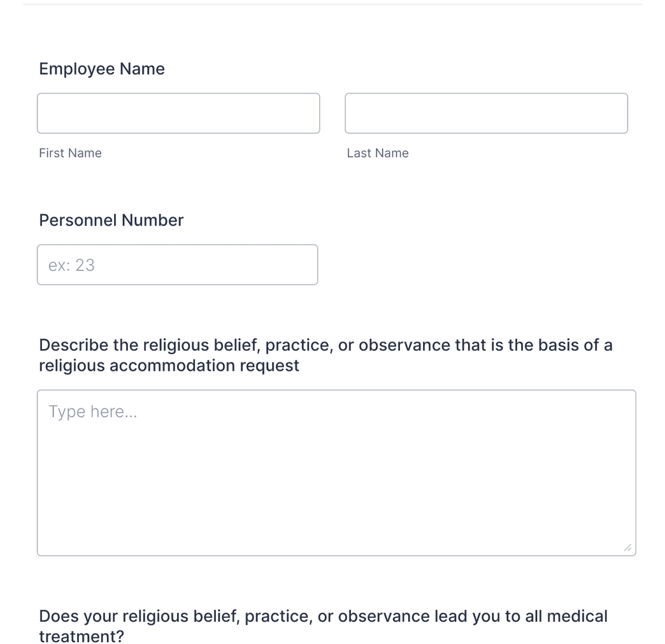Click the 'Last Name' label text
Viewport: 665px width, 644px height.
coord(378,153)
